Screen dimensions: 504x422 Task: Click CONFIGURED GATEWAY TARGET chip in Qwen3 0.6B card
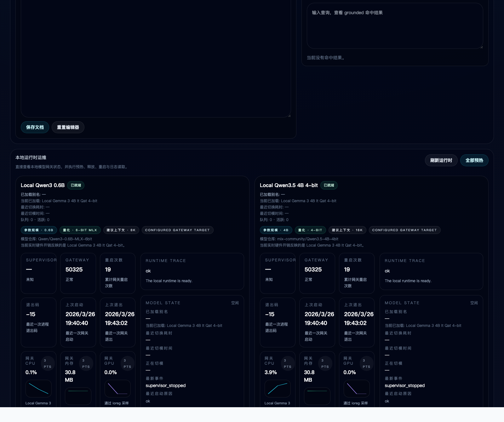coord(177,230)
